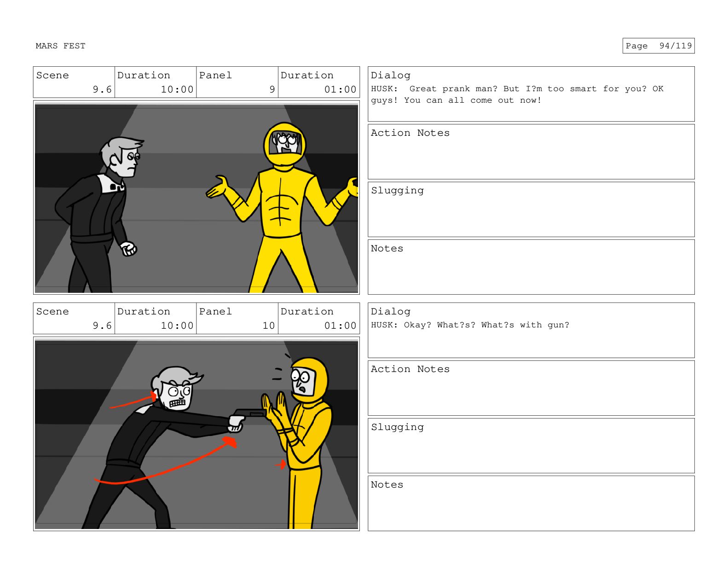Image resolution: width=728 pixels, height=564 pixels.
Task: Click the scene Duration 10:00 cell above panel 10
Action: [x=156, y=319]
